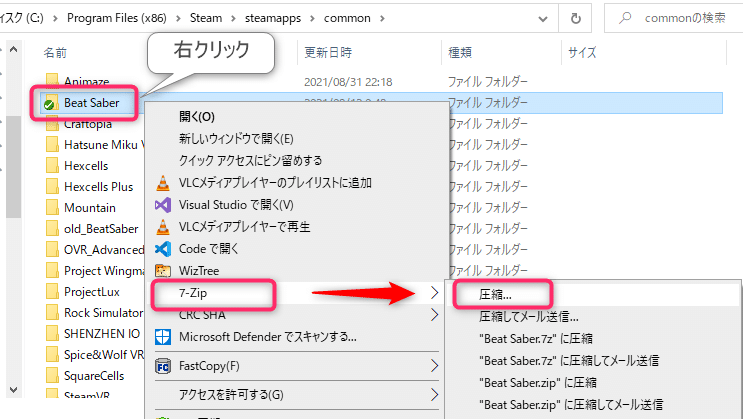Click SquareCells folder icon

52,376
